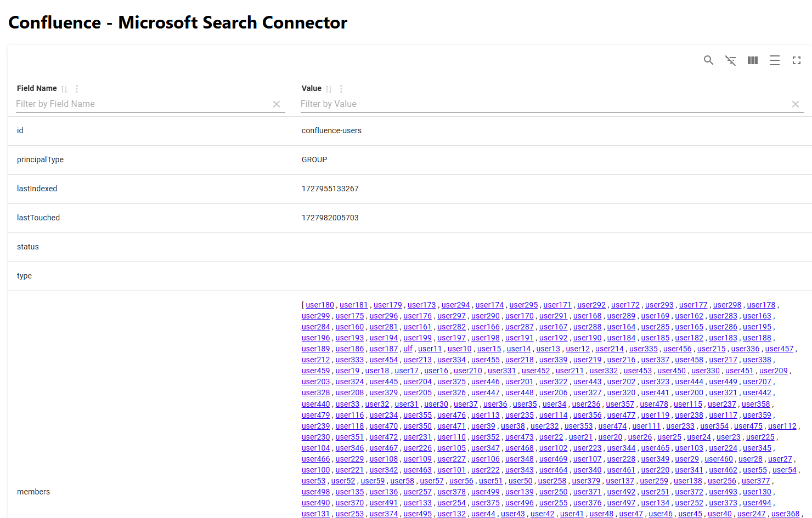This screenshot has height=518, width=812.
Task: Open Value column actions menu
Action: point(341,89)
